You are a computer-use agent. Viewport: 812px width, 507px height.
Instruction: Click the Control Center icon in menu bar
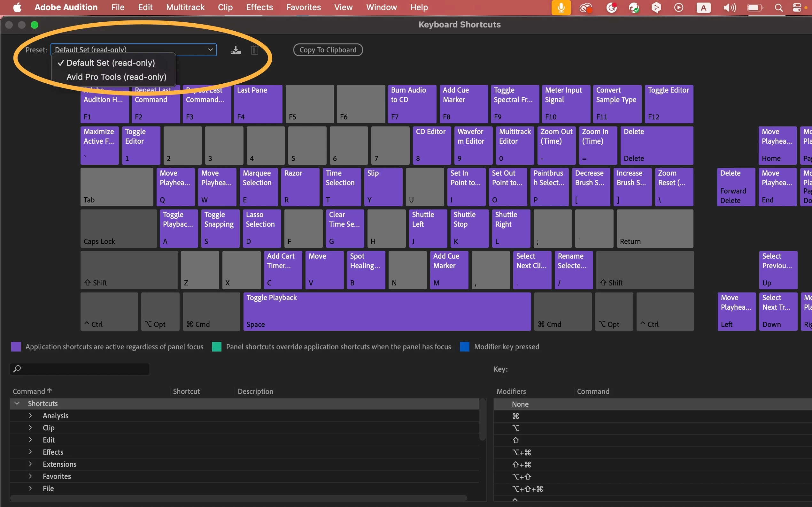(x=797, y=7)
